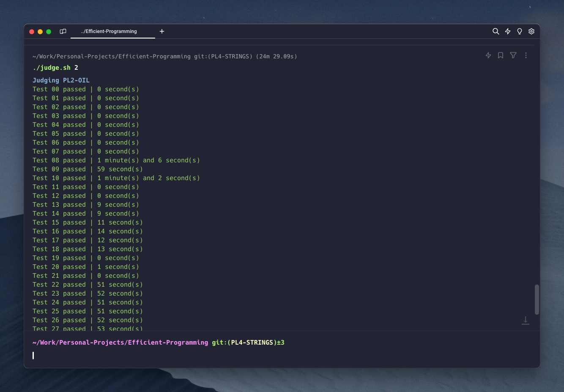
Task: Click the lightbulb tips icon
Action: tap(520, 31)
